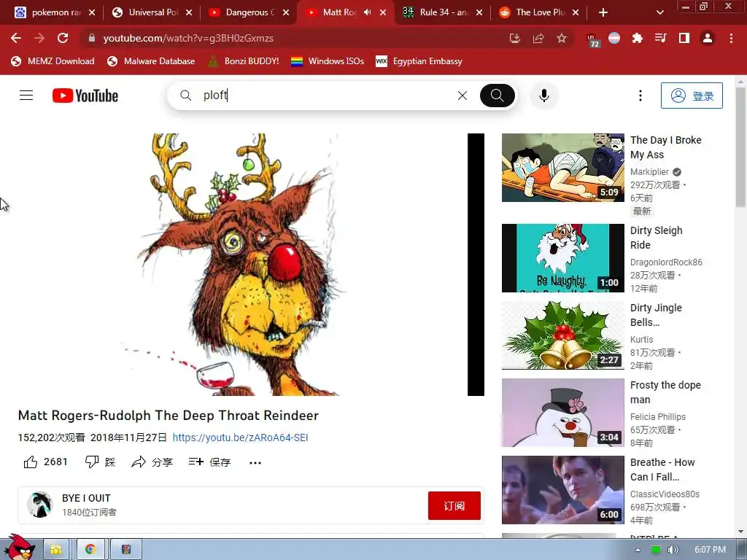Screen dimensions: 747x560
Task: Switch to The Love Plu tab
Action: click(x=539, y=12)
